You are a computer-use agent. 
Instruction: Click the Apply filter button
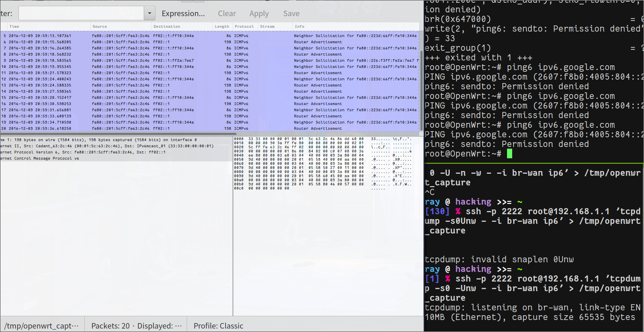[259, 13]
